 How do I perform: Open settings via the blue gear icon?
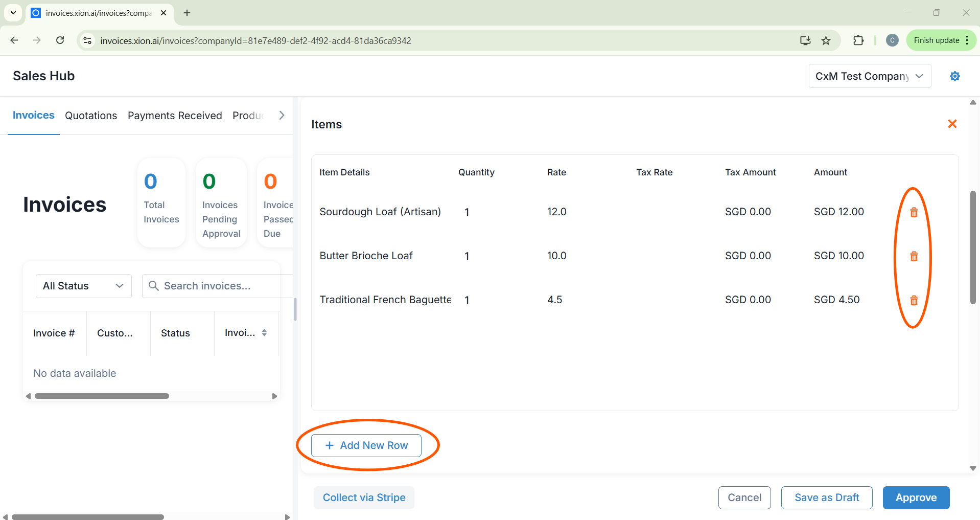click(954, 76)
